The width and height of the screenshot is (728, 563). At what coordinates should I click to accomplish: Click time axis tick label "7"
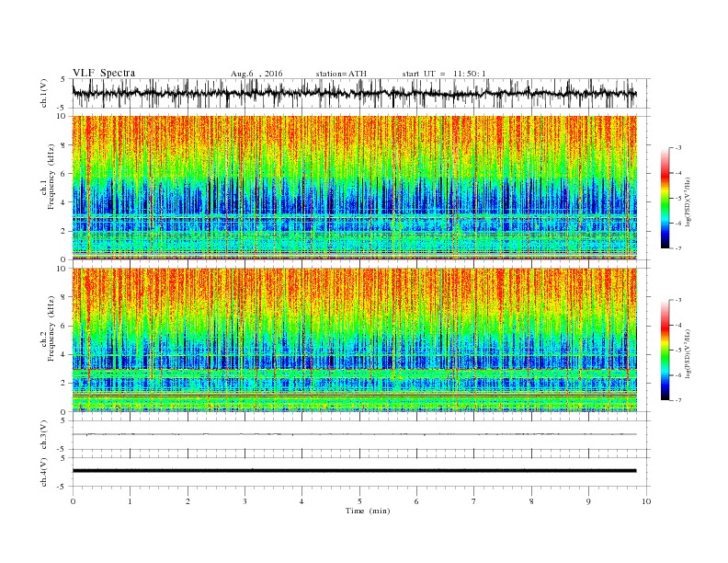pos(474,501)
